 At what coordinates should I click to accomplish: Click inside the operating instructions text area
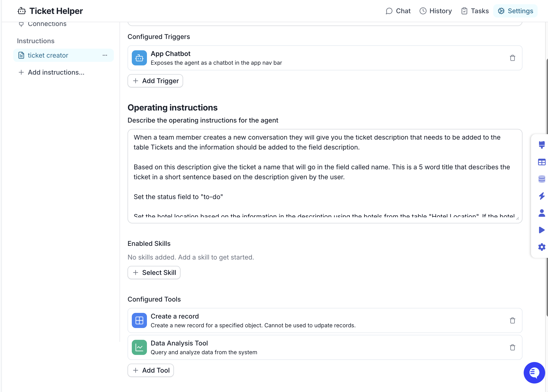tap(325, 176)
